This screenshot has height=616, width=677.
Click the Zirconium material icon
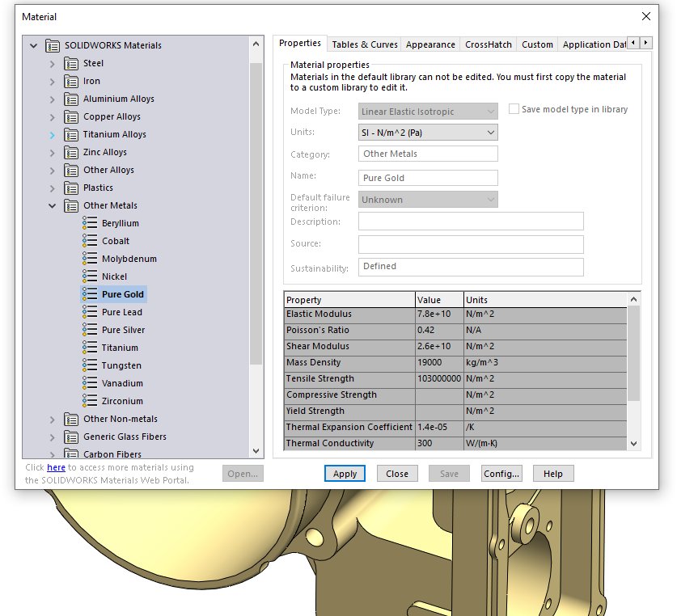coord(90,401)
